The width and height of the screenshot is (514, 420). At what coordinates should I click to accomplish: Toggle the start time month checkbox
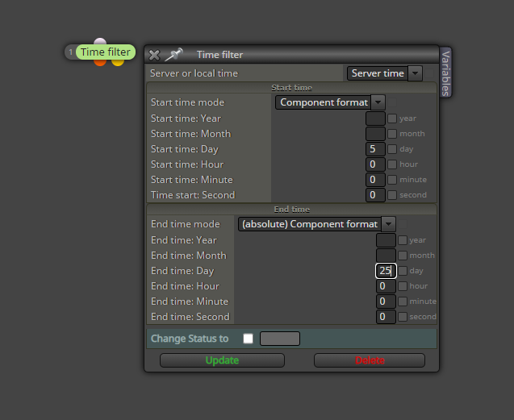click(x=392, y=134)
